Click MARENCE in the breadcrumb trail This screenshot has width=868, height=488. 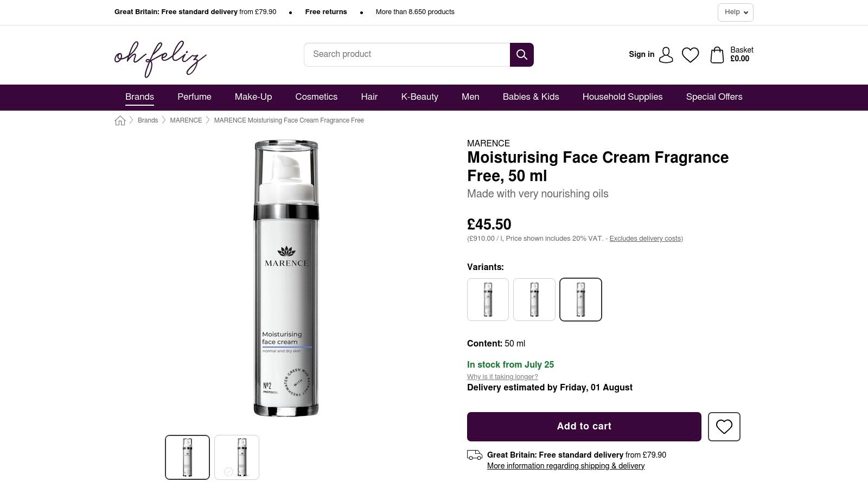click(186, 120)
